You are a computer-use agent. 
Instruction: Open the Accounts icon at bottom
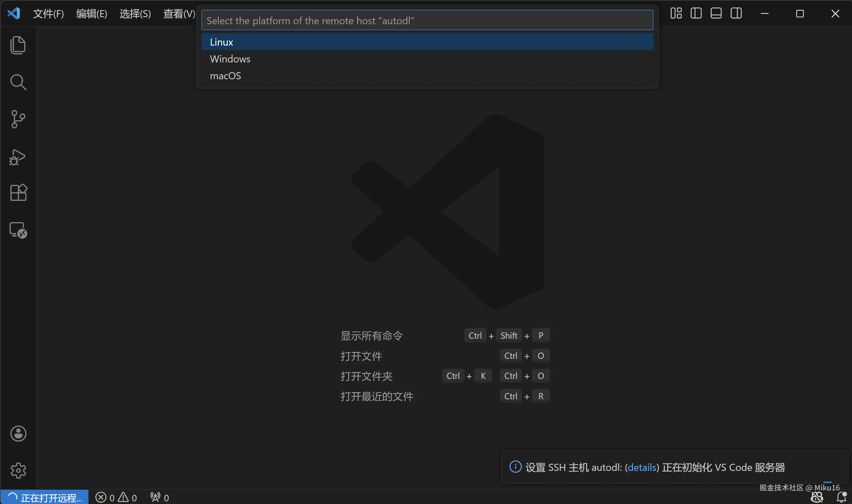pos(18,433)
